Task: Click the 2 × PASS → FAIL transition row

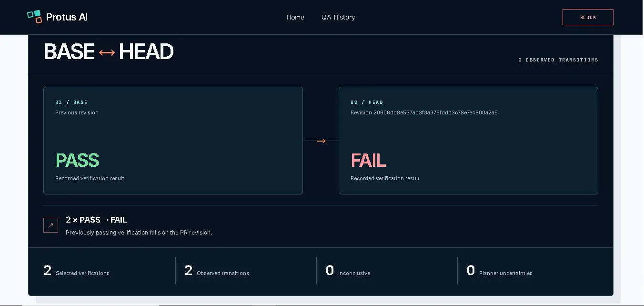Action: pyautogui.click(x=321, y=226)
